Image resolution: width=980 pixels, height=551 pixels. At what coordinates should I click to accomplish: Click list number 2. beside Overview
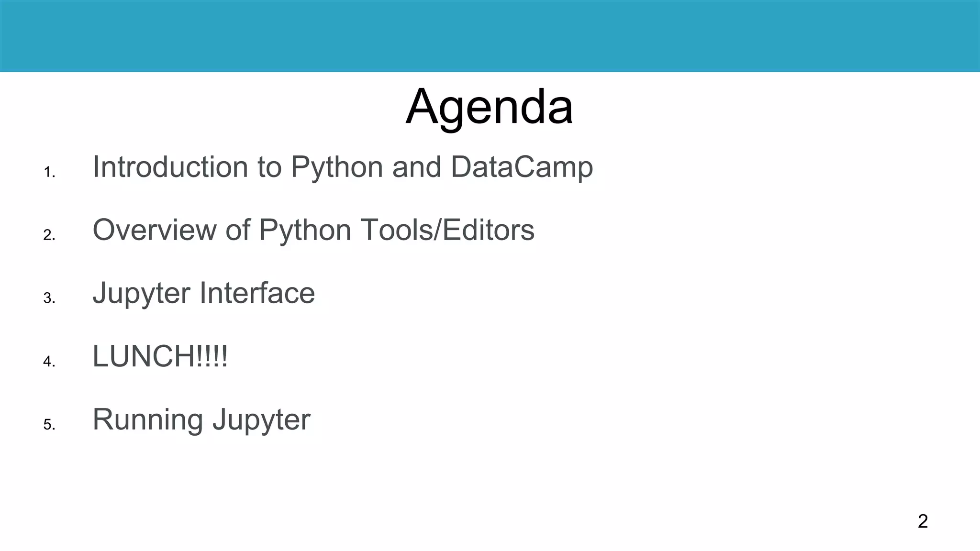coord(49,235)
